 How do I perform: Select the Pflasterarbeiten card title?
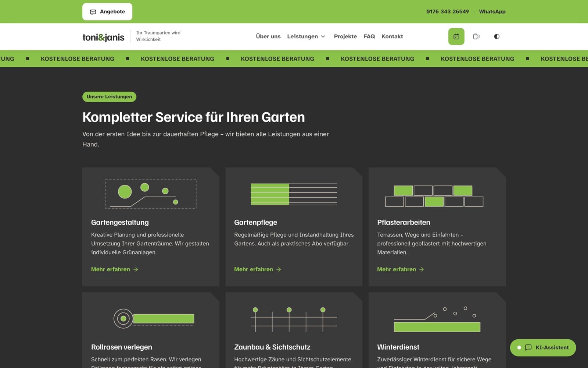pyautogui.click(x=404, y=222)
